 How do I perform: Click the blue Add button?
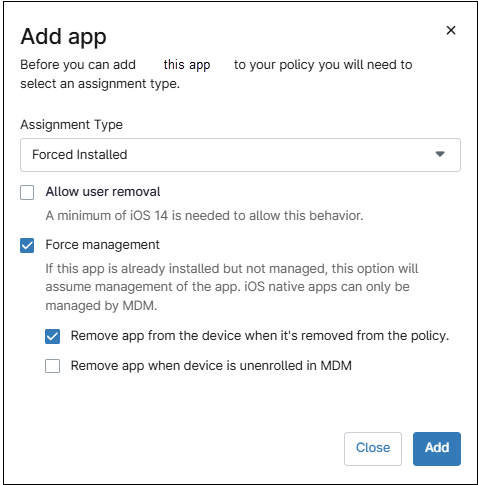click(x=437, y=449)
